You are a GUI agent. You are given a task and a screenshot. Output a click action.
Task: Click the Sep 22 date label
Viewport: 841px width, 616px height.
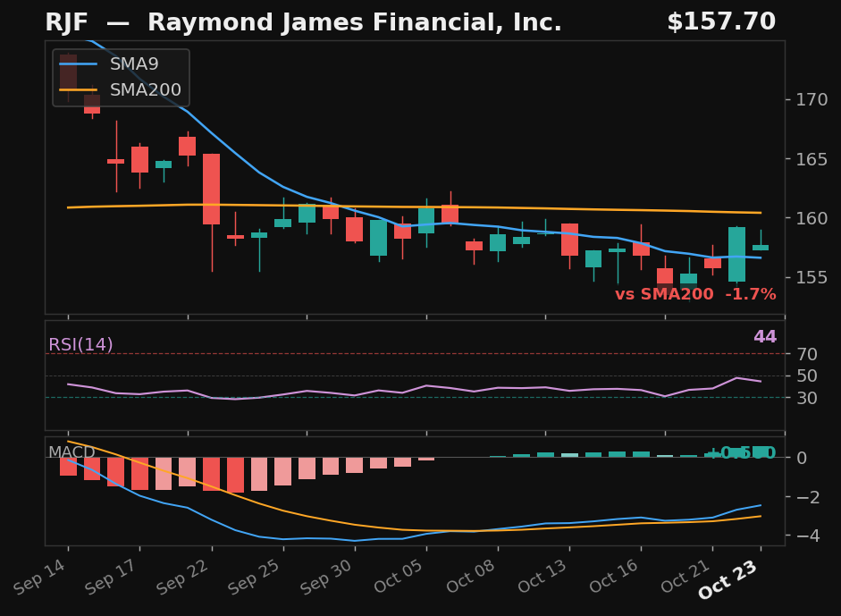tap(183, 578)
